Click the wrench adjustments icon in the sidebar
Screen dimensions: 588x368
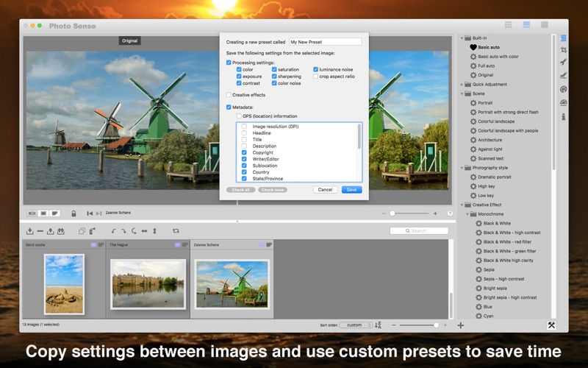[564, 63]
